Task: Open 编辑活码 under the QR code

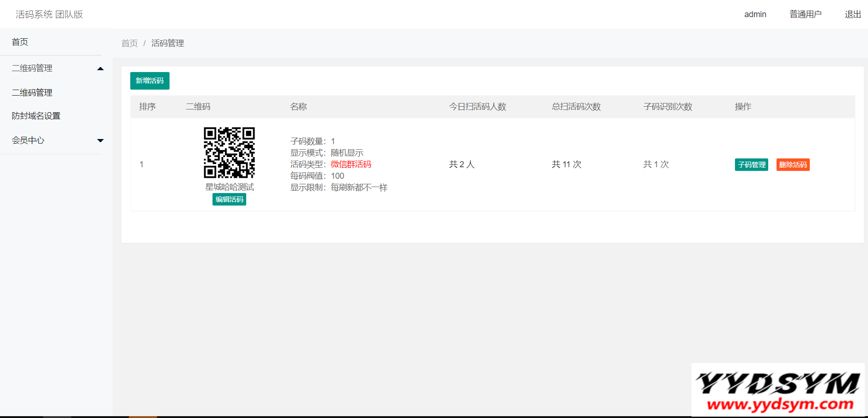Action: [229, 200]
